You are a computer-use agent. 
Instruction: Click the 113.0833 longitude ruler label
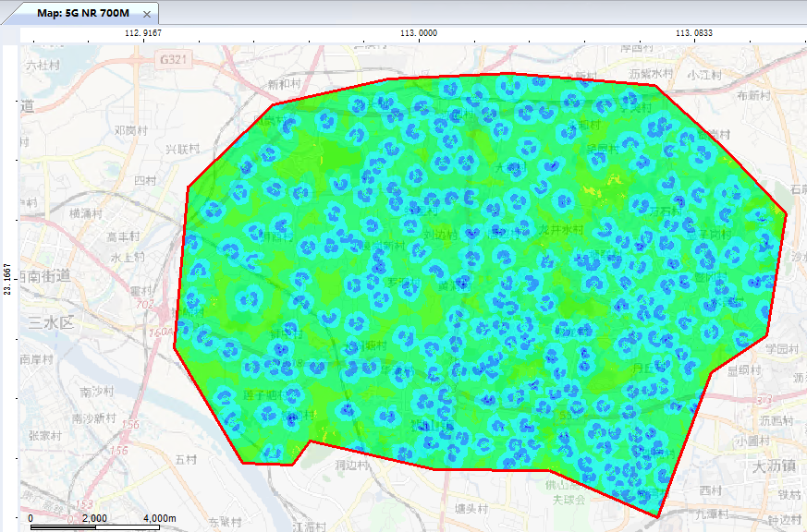pos(693,32)
